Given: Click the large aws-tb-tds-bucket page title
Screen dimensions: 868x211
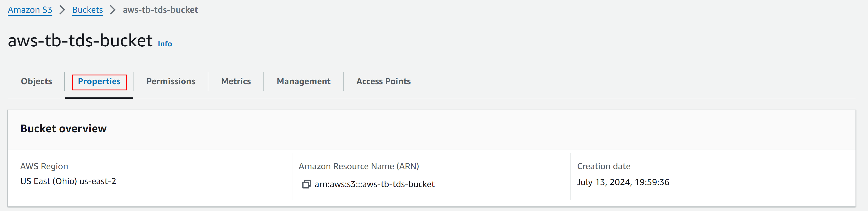Looking at the screenshot, I should (80, 41).
